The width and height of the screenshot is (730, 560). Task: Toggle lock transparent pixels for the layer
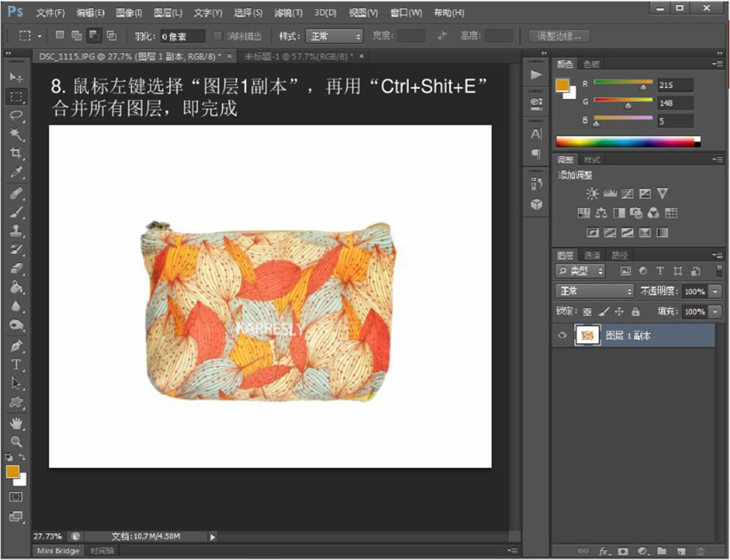[587, 311]
